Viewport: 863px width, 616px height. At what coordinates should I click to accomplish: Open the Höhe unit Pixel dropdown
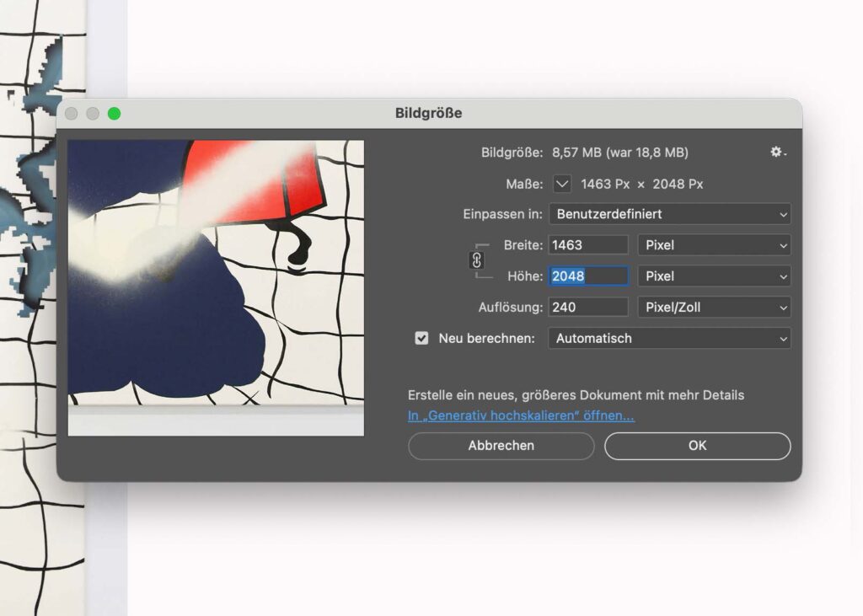714,276
